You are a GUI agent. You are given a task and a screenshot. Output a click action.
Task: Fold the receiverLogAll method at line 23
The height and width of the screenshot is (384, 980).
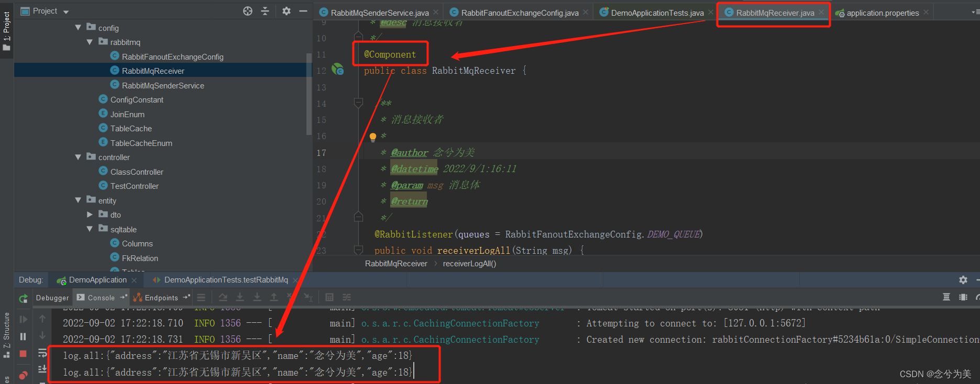coord(359,250)
